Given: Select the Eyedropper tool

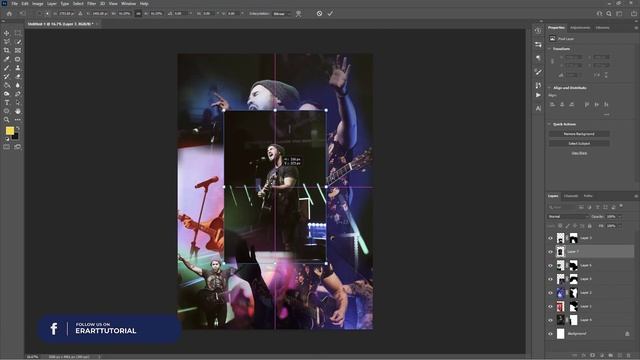Looking at the screenshot, I should (7, 59).
